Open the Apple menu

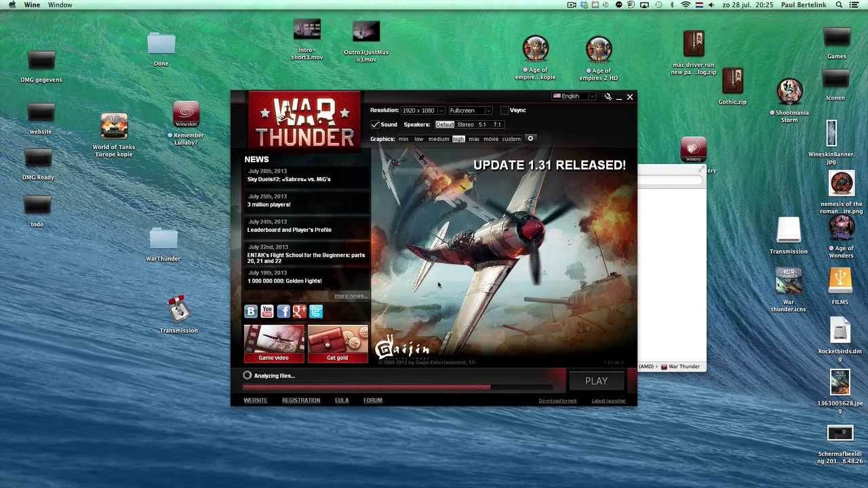[x=12, y=5]
